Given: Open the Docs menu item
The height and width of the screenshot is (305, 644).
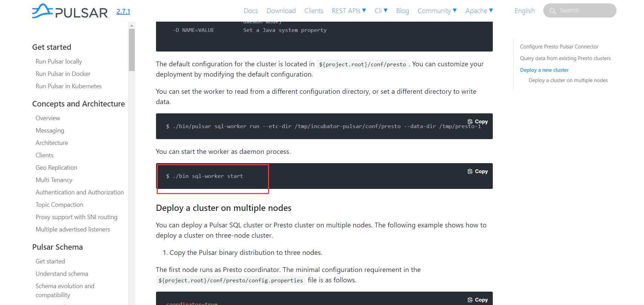Looking at the screenshot, I should click(x=251, y=11).
